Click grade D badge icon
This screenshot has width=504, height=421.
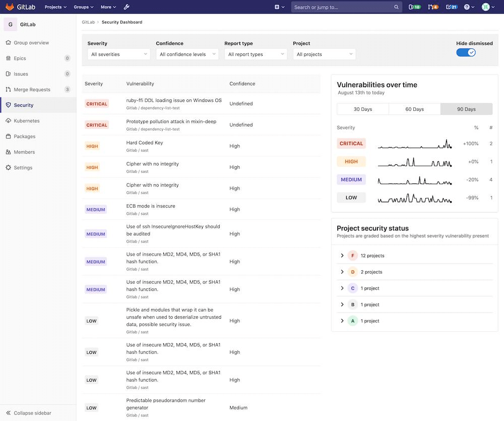point(353,272)
